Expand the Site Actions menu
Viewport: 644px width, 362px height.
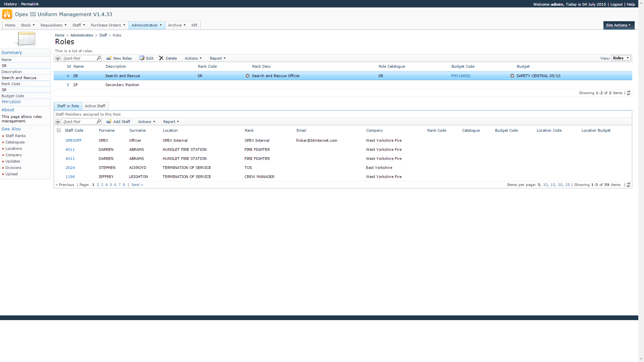click(x=618, y=25)
